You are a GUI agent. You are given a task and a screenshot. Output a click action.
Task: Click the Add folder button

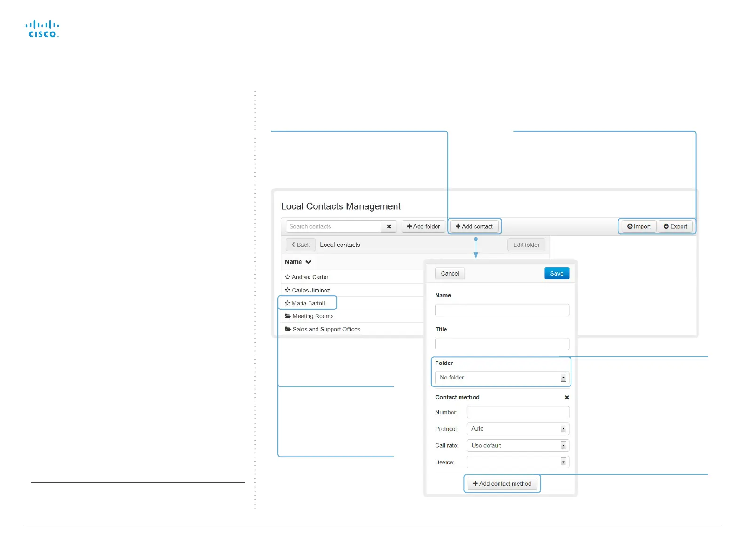(x=423, y=227)
